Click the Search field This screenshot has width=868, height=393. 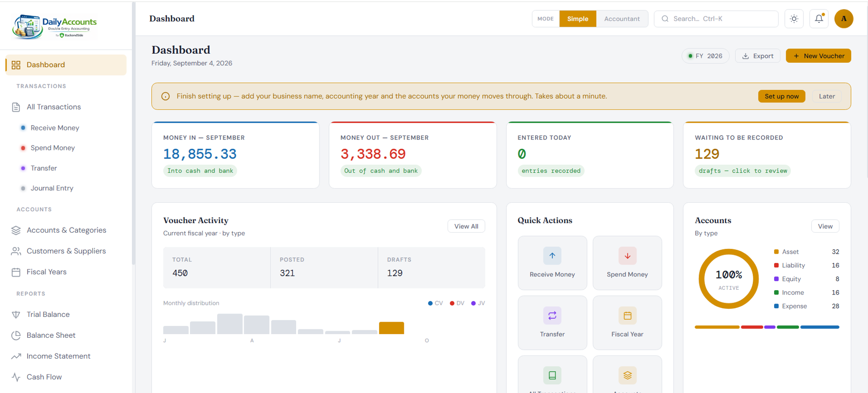pyautogui.click(x=716, y=19)
